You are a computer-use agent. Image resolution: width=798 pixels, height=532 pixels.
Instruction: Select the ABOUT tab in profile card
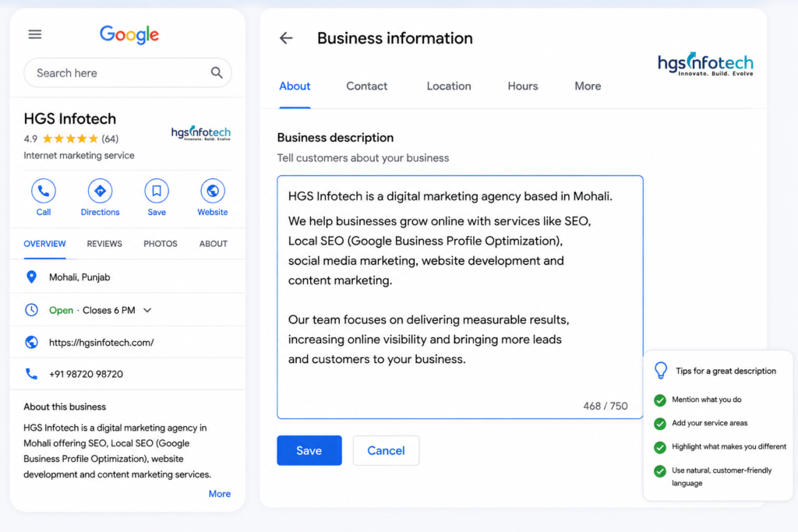tap(214, 244)
